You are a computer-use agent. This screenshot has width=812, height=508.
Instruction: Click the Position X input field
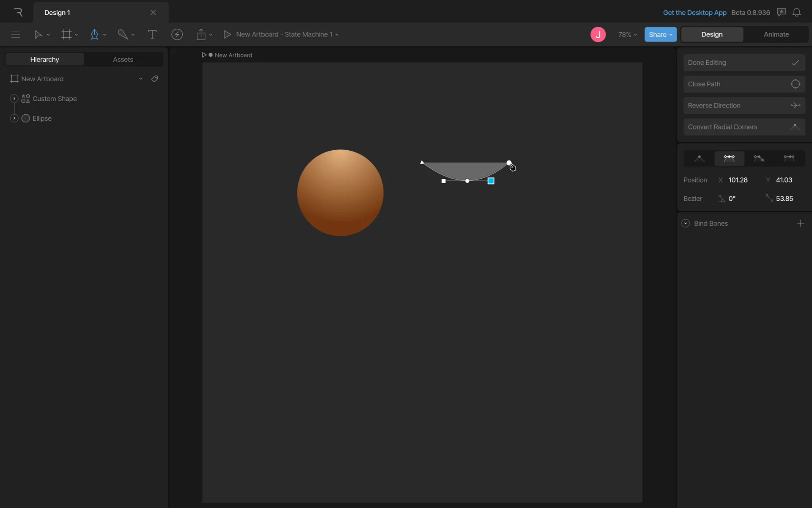[738, 180]
